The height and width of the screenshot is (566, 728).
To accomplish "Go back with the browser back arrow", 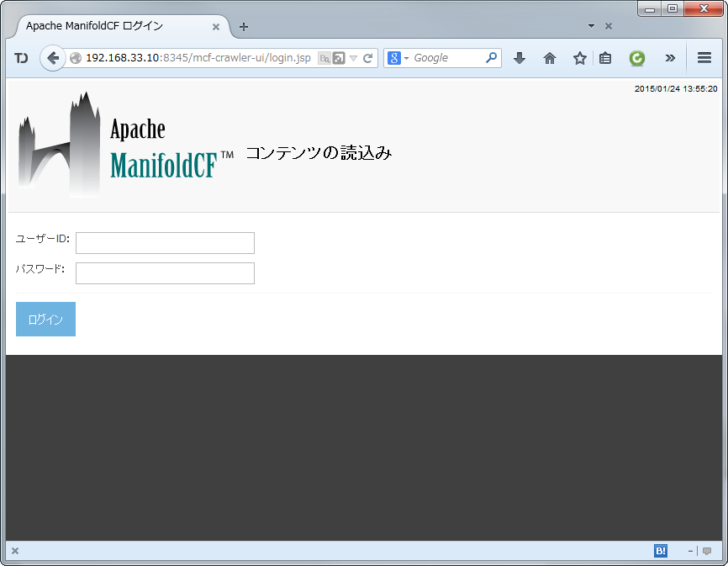I will pyautogui.click(x=52, y=58).
